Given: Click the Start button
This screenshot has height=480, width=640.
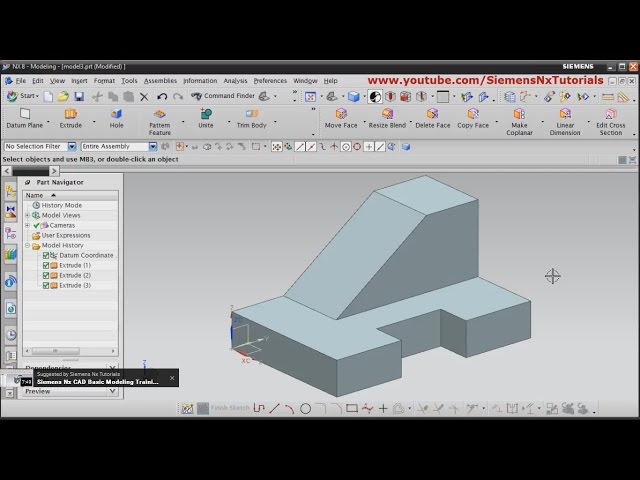Looking at the screenshot, I should pos(23,96).
